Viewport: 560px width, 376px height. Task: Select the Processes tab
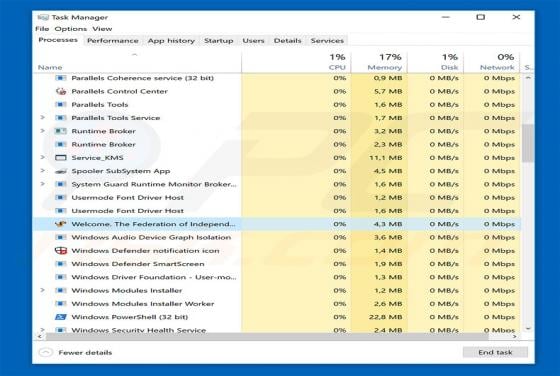point(58,40)
